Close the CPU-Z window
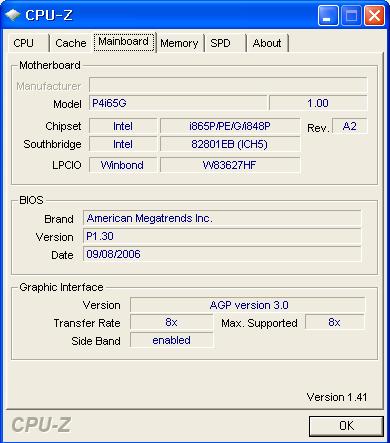The height and width of the screenshot is (443, 390). point(374,16)
